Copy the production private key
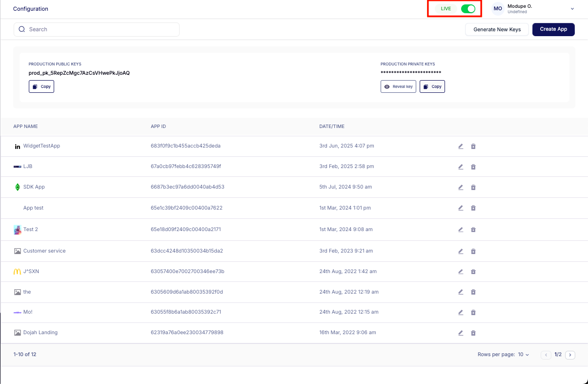Screen dimensions: 588x384 [x=432, y=86]
